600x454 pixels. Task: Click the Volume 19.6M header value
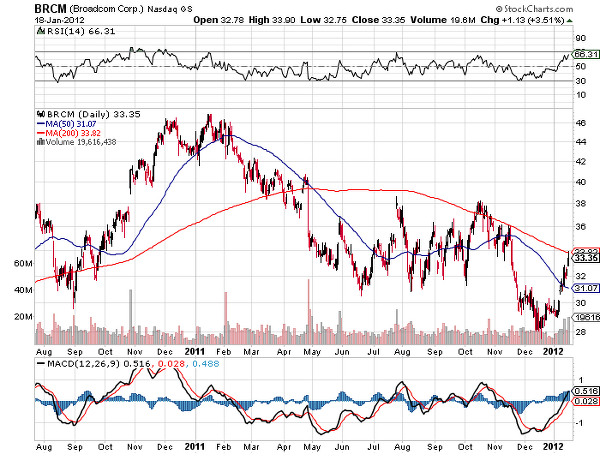coord(443,20)
